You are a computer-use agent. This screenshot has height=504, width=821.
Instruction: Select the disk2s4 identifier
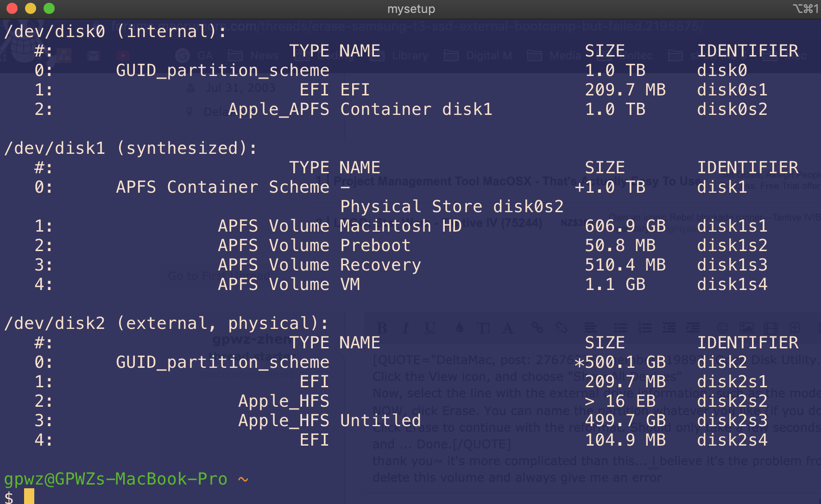pyautogui.click(x=733, y=440)
